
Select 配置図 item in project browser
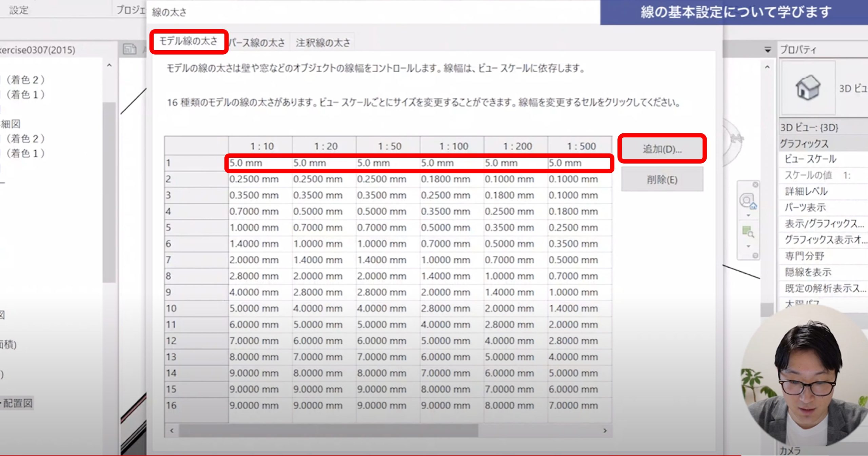(x=18, y=403)
